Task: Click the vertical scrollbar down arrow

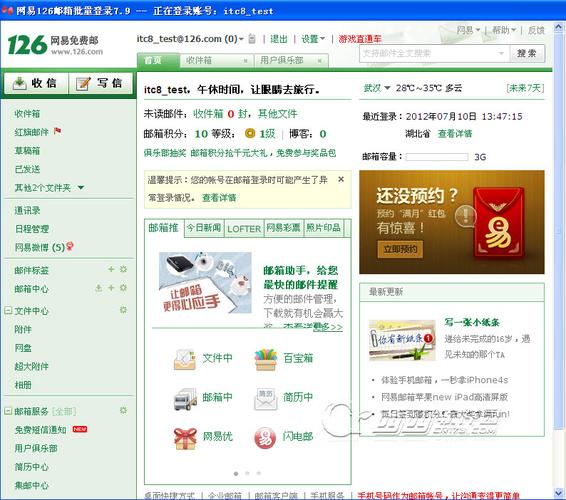Action: (559, 492)
